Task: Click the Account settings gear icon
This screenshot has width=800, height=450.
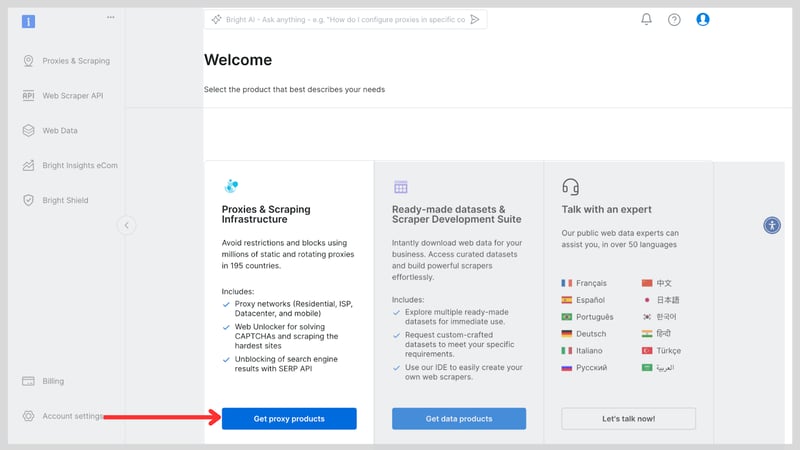Action: 29,416
